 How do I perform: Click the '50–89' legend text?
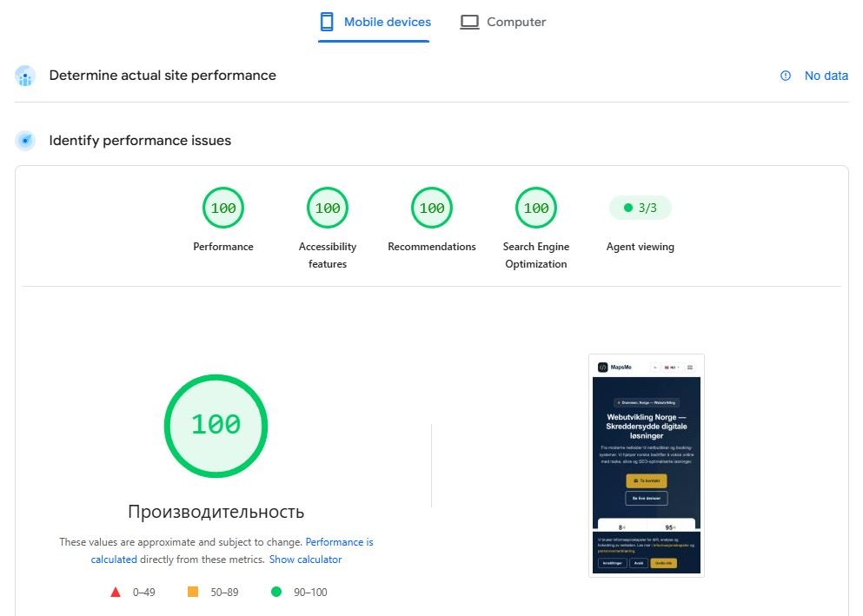point(224,593)
